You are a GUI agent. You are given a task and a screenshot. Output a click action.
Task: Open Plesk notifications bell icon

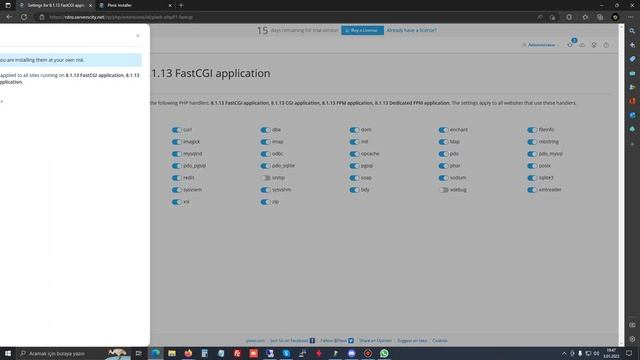pos(570,45)
